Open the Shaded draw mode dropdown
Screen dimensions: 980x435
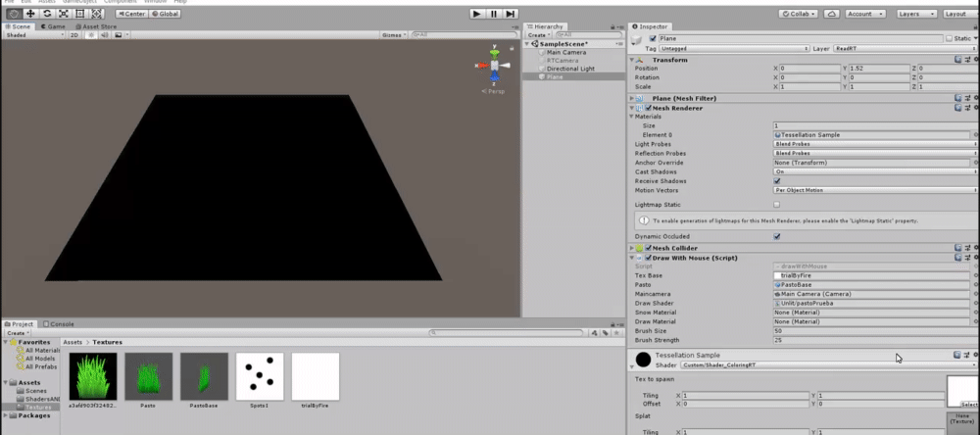[x=34, y=35]
